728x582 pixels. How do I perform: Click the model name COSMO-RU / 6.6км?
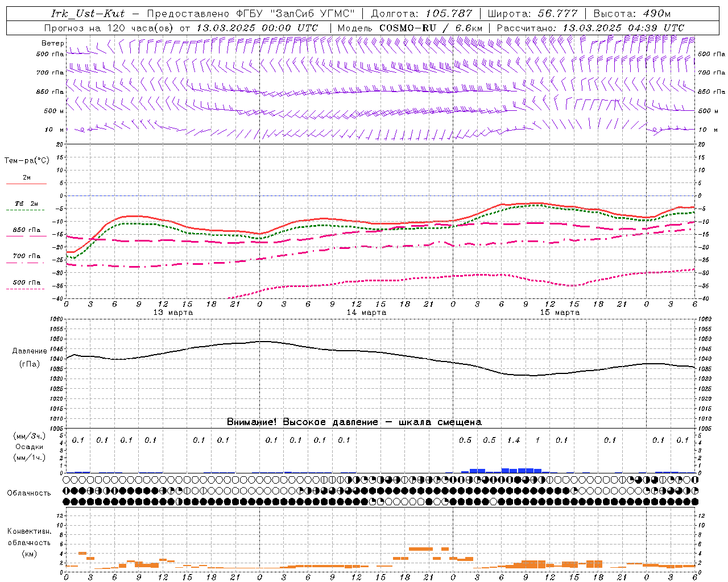tap(431, 27)
